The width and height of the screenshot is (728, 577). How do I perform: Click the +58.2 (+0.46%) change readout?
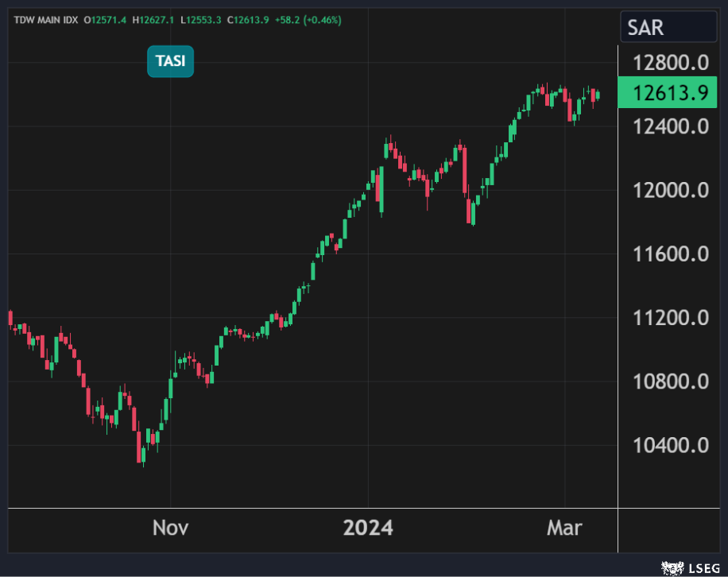tap(308, 20)
